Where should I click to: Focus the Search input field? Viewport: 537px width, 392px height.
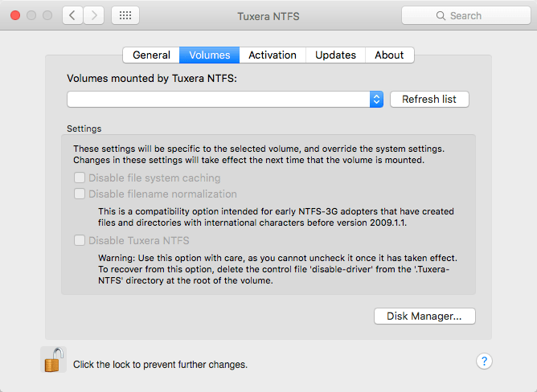point(466,16)
